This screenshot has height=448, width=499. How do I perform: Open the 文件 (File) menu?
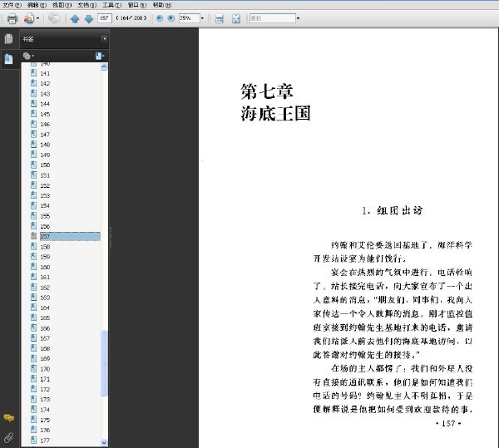(x=12, y=5)
